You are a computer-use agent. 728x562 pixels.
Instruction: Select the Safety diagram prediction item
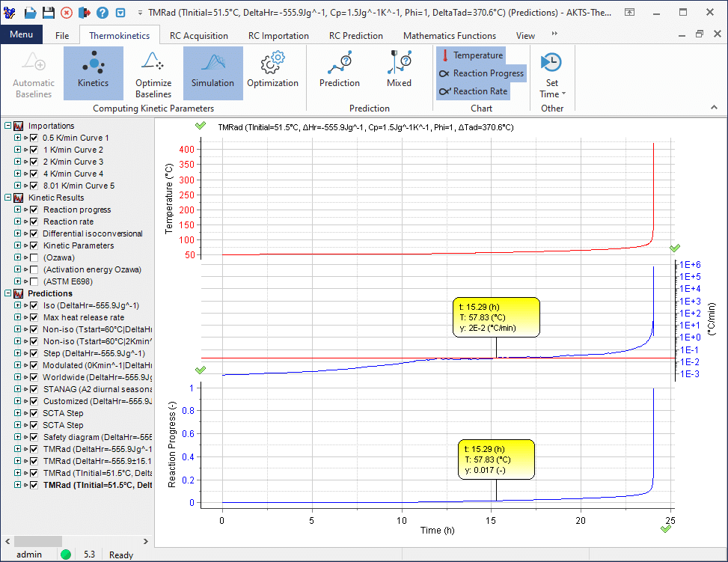point(97,437)
